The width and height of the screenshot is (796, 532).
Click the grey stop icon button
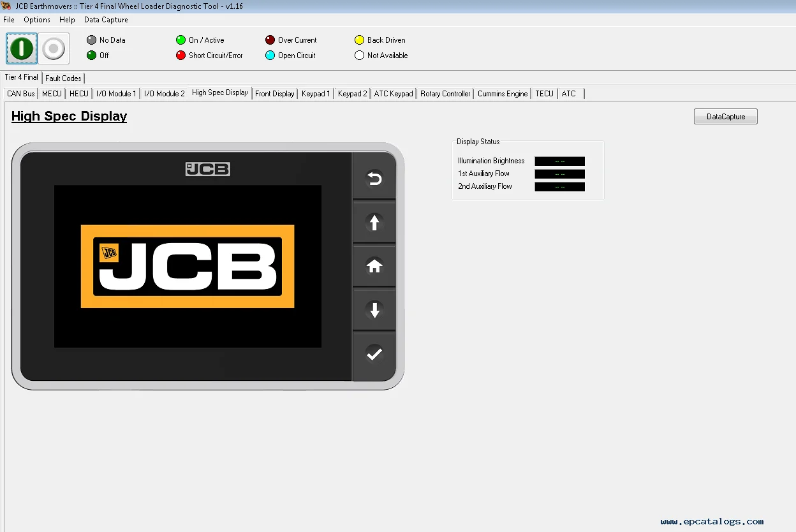coord(54,48)
